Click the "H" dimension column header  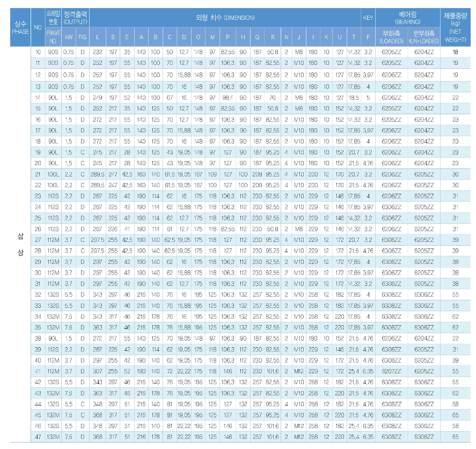click(243, 36)
